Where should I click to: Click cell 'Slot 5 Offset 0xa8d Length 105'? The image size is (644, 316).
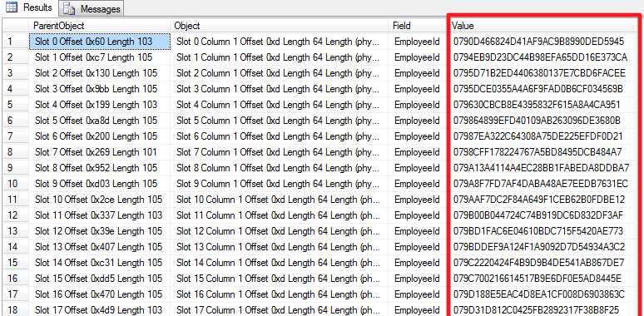(99, 121)
